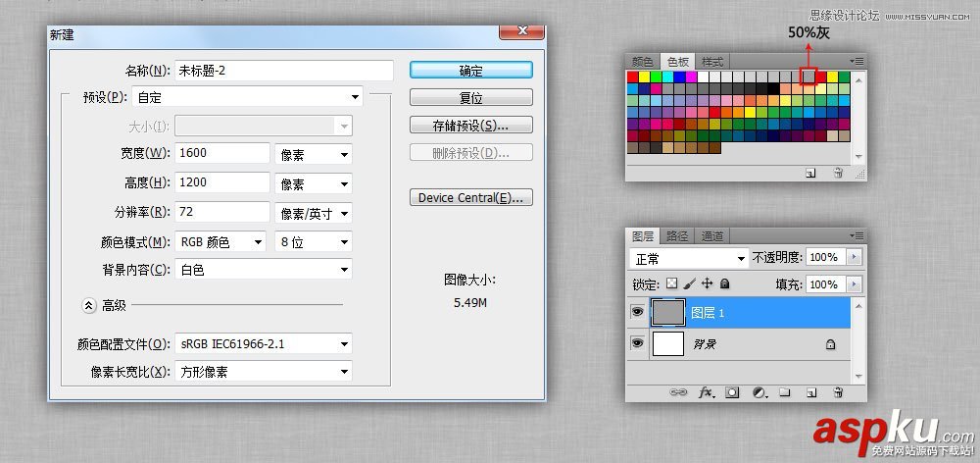Click the 复位 button
This screenshot has width=980, height=463.
[x=471, y=98]
